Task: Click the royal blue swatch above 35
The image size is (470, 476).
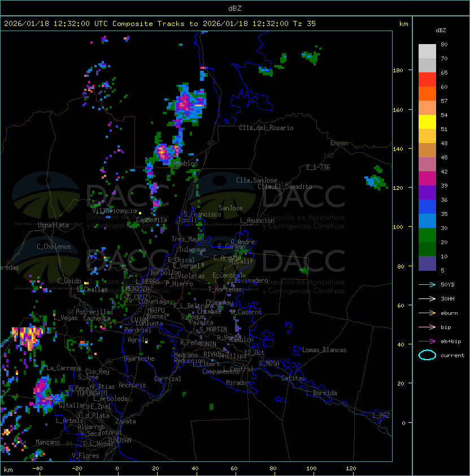Action: [427, 206]
